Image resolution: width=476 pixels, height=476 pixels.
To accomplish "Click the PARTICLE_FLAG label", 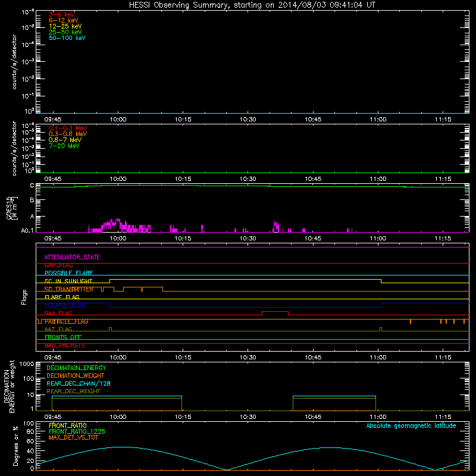I will click(x=67, y=321).
